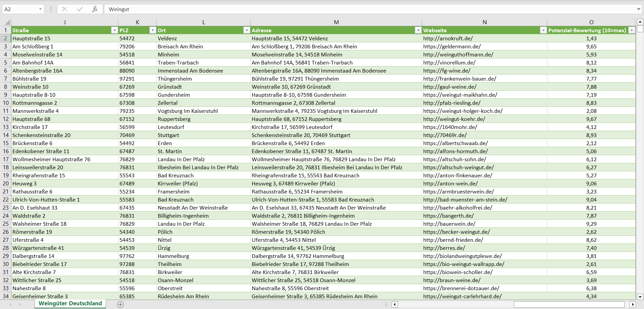Select Straße cell Schenkensteinstraße 20
644x309 pixels.
click(x=65, y=135)
